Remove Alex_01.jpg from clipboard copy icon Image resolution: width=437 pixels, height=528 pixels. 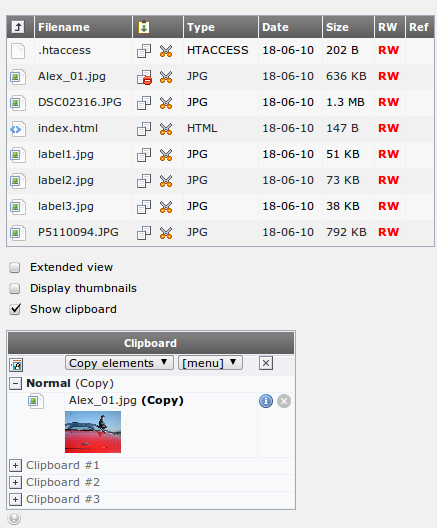tap(144, 77)
